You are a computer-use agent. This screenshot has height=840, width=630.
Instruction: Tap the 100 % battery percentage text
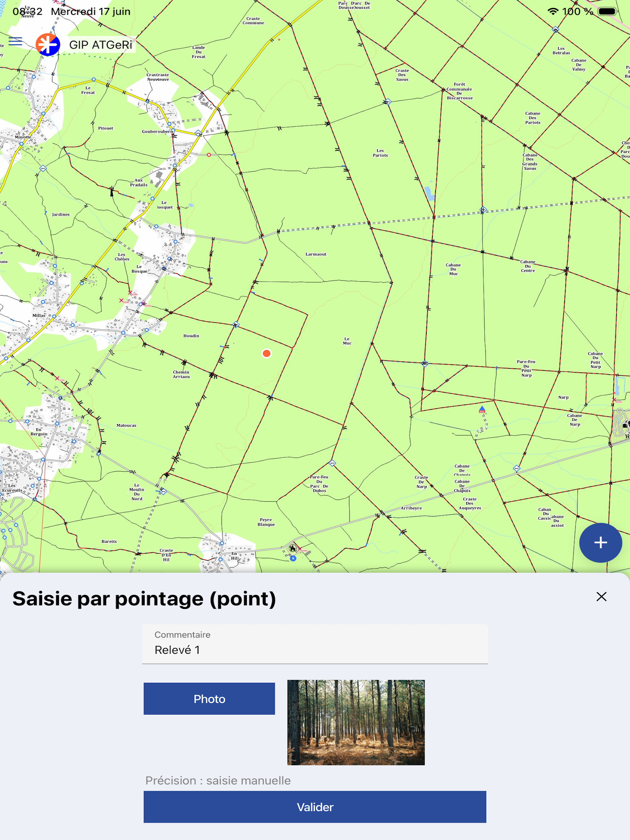(x=577, y=11)
